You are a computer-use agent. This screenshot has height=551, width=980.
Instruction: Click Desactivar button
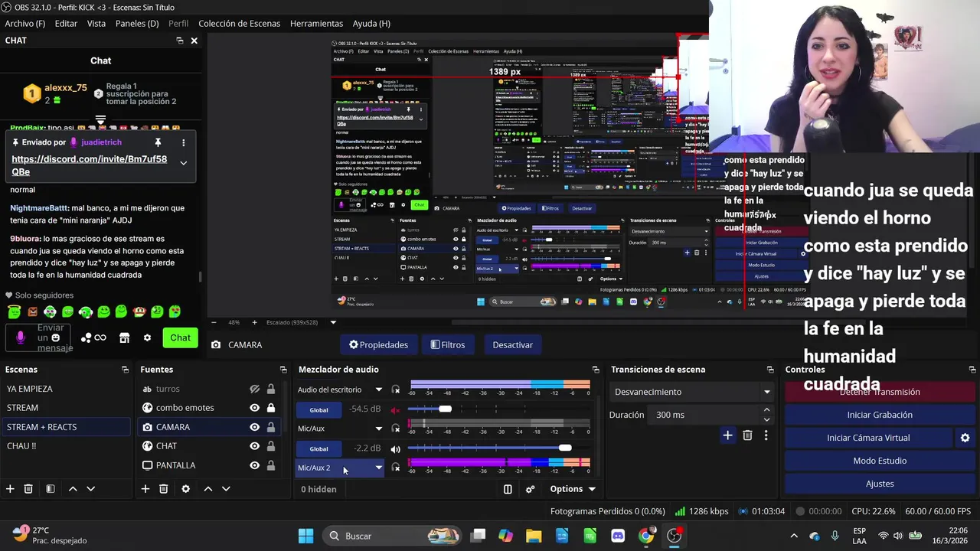pyautogui.click(x=512, y=344)
